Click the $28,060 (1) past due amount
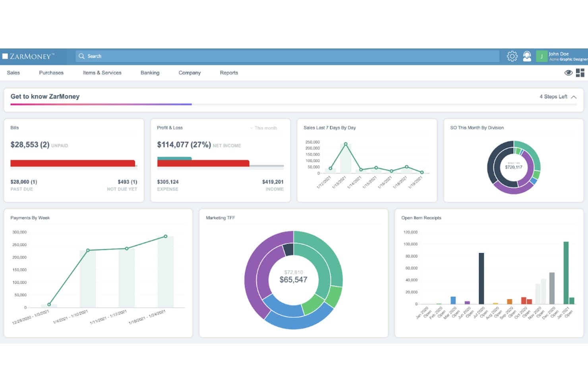This screenshot has width=588, height=392. pos(24,182)
